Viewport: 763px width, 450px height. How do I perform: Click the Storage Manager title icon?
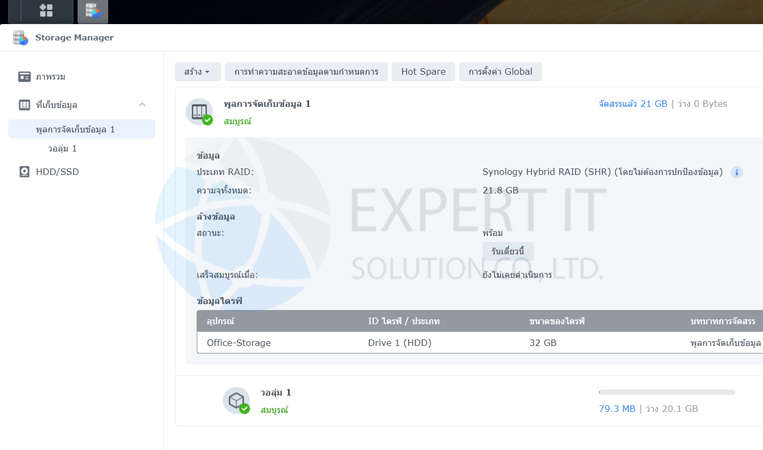pyautogui.click(x=20, y=37)
